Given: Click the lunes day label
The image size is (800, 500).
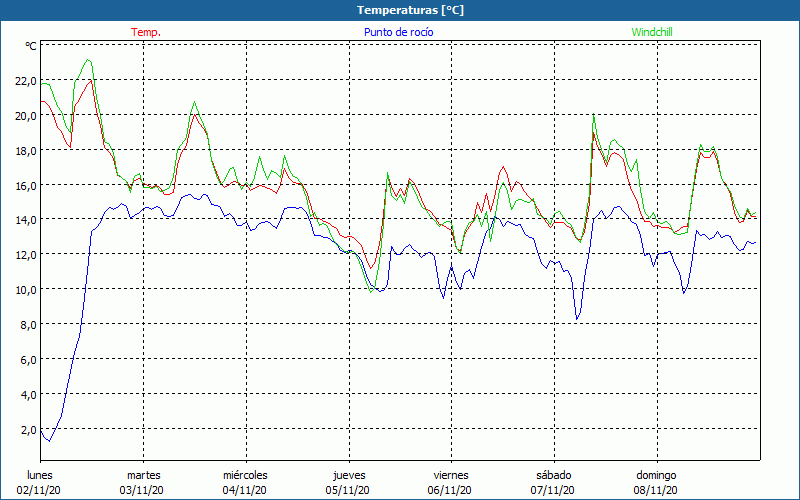Looking at the screenshot, I should (40, 475).
